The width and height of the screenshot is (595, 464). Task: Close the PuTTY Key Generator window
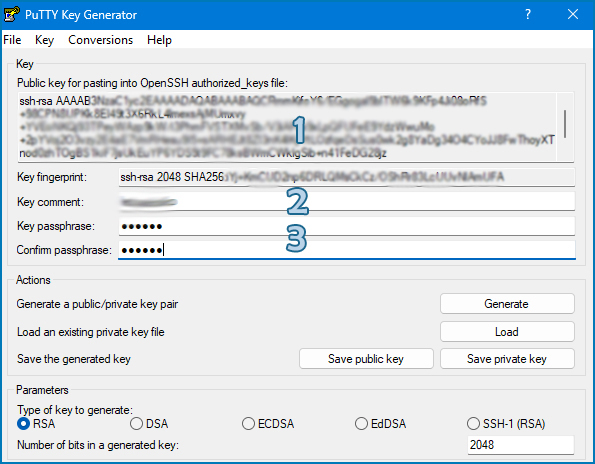pyautogui.click(x=573, y=14)
